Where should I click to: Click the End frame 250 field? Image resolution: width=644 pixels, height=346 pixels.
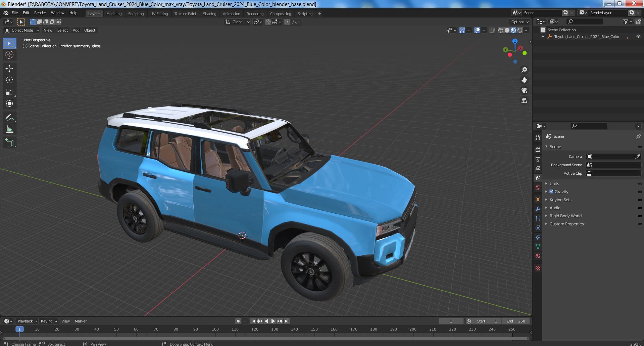point(515,321)
